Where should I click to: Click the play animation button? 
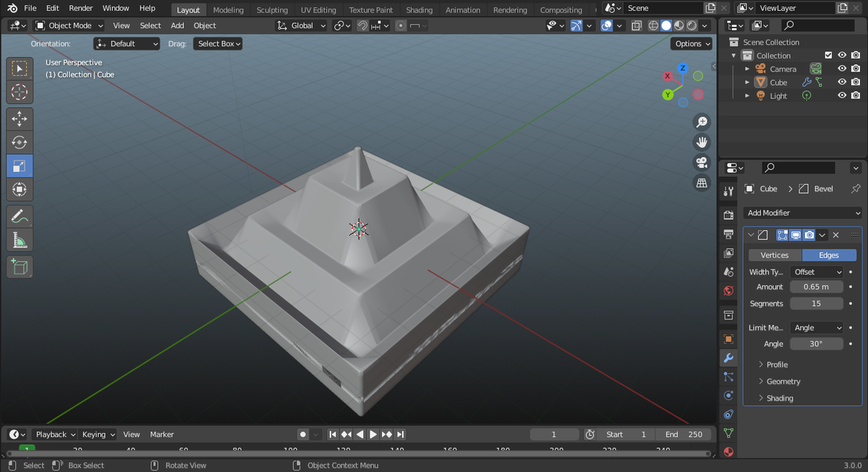[x=373, y=434]
